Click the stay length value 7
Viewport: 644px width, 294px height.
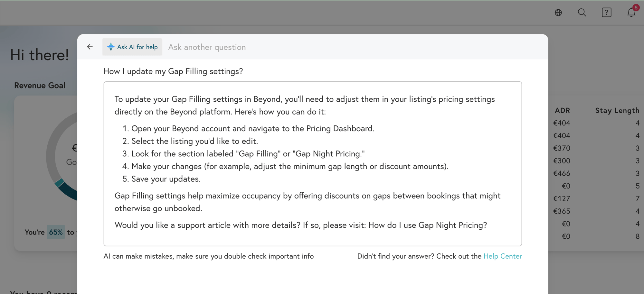[x=638, y=199]
